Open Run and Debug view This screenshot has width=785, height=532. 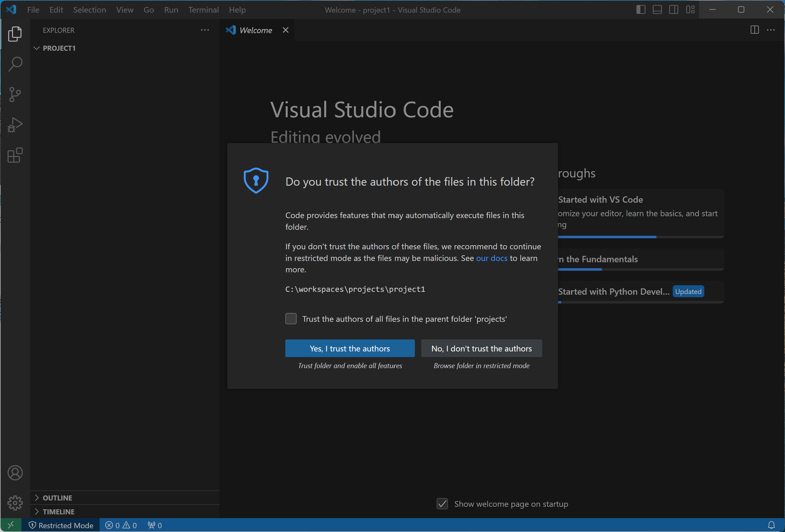click(x=15, y=124)
